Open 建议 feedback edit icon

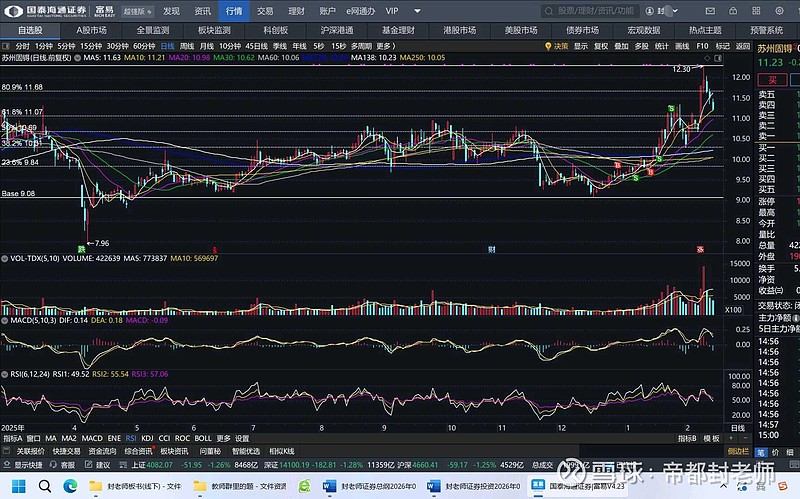[x=88, y=465]
